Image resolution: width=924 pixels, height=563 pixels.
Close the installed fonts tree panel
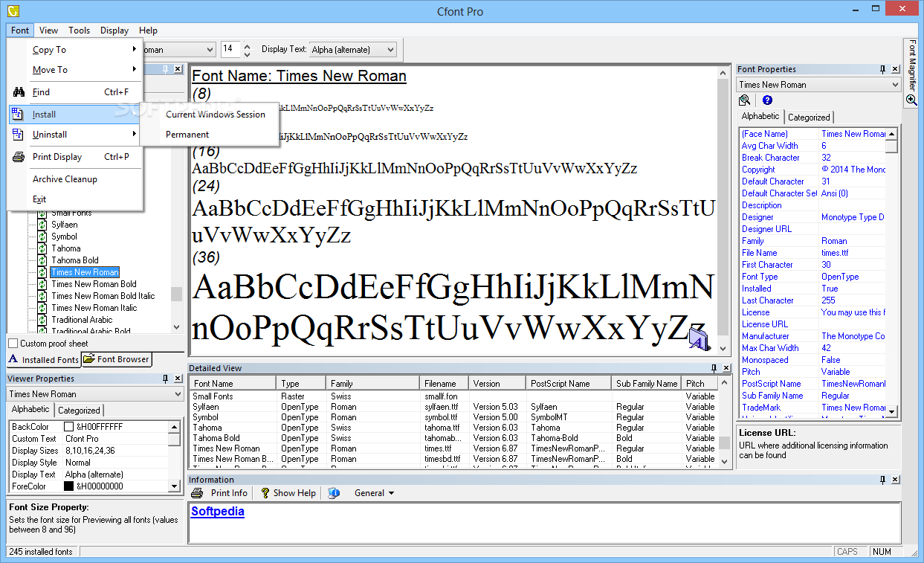point(178,69)
